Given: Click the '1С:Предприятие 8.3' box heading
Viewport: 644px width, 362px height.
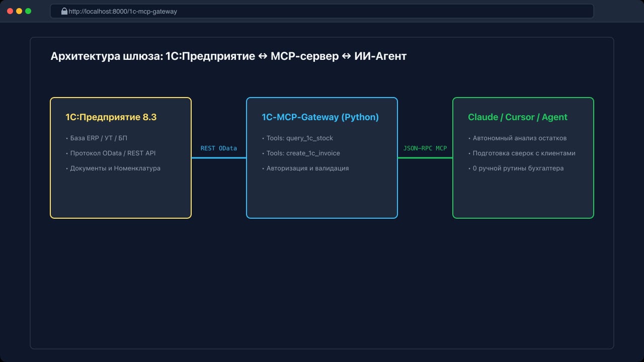Looking at the screenshot, I should [x=111, y=117].
